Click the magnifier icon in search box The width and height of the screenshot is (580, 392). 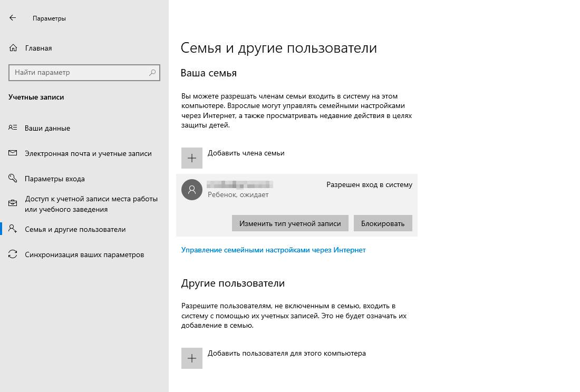[x=152, y=72]
